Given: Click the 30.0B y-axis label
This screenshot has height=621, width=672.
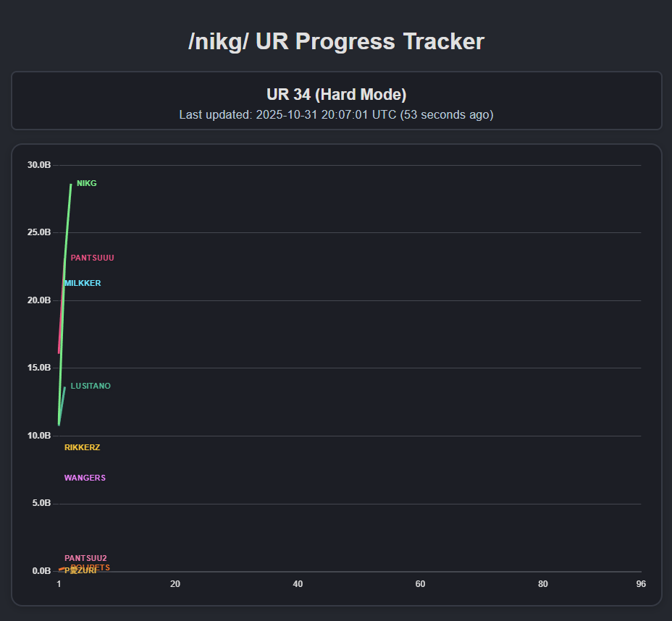Looking at the screenshot, I should 39,165.
